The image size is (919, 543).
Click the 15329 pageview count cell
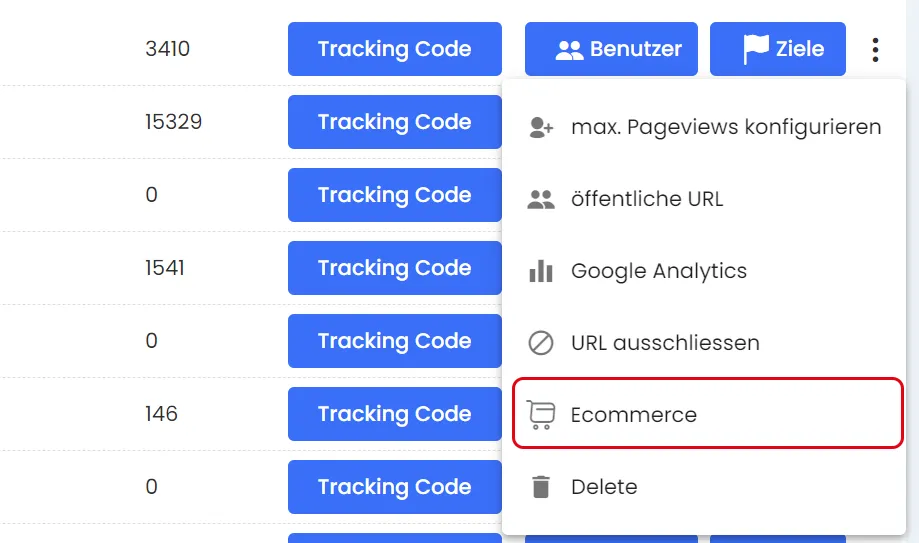click(x=173, y=122)
